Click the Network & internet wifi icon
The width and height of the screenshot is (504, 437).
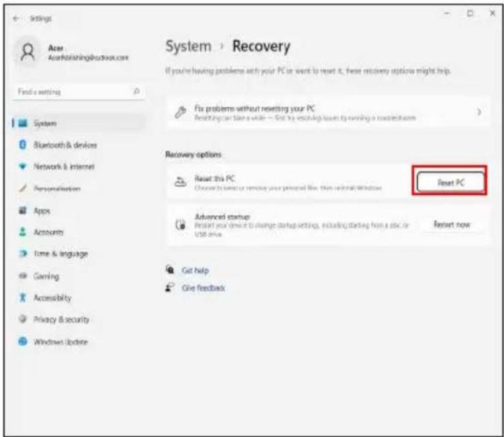(22, 167)
